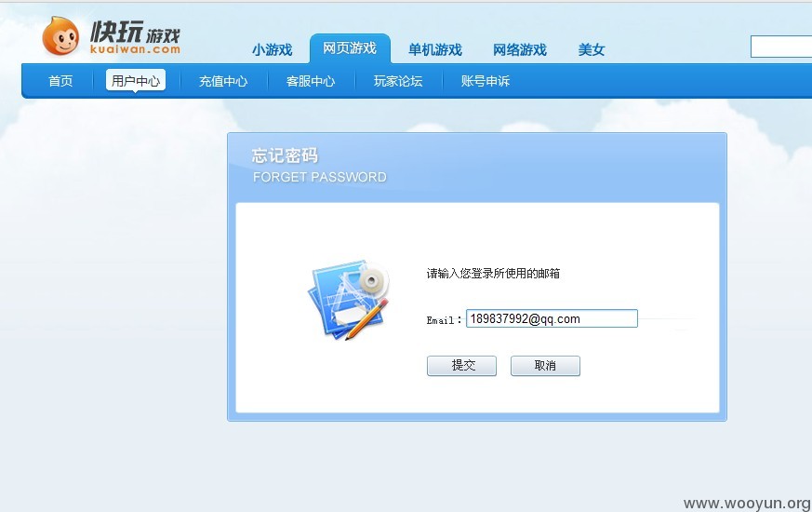Click the Kuaiwan monkey logo icon
Screen dimensions: 812x512
tap(60, 36)
